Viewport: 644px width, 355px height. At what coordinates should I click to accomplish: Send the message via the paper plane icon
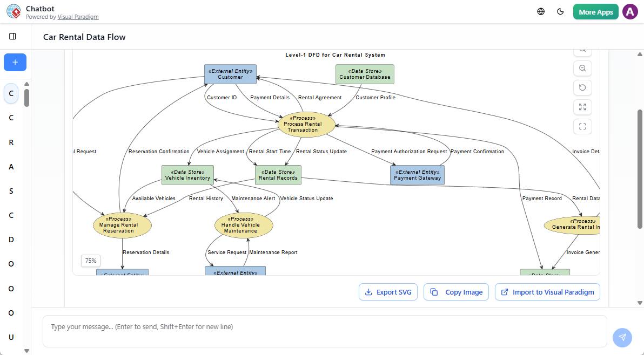(622, 337)
